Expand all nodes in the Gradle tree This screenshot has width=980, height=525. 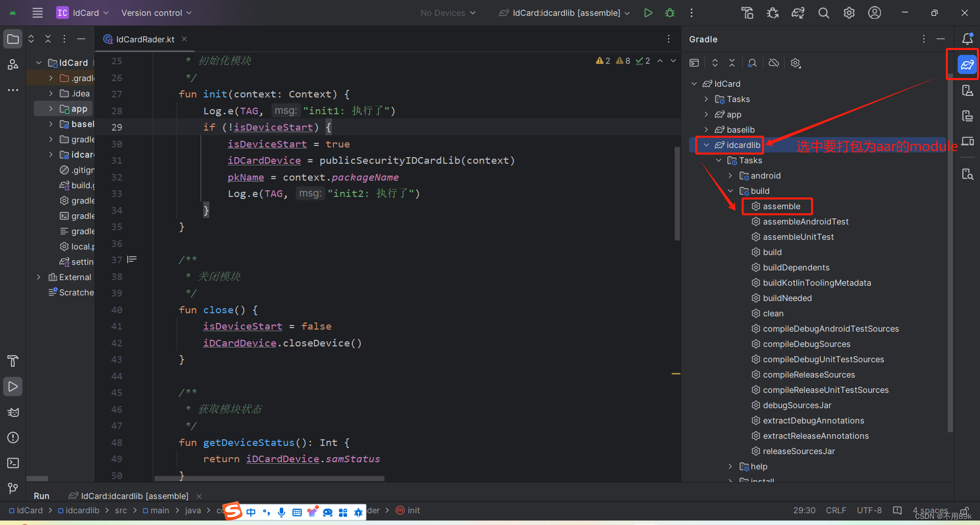click(x=715, y=62)
